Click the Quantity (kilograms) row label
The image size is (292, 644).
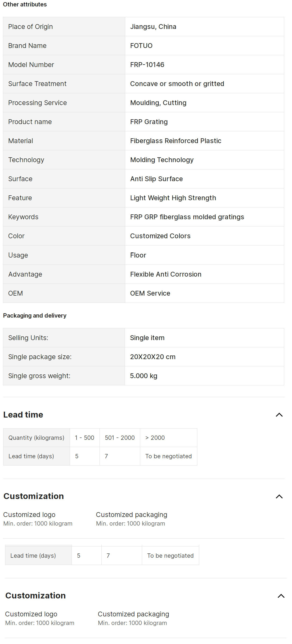coord(36,438)
